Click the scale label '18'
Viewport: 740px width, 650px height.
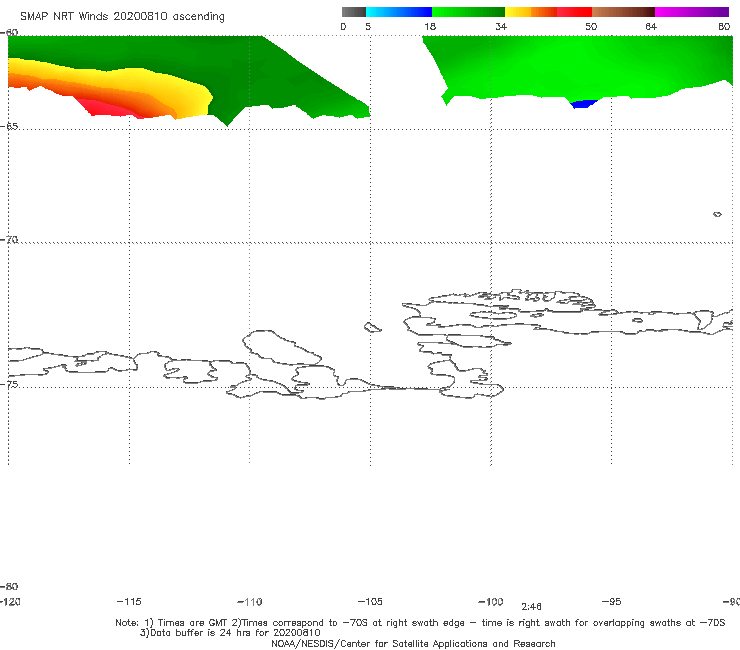coord(430,26)
